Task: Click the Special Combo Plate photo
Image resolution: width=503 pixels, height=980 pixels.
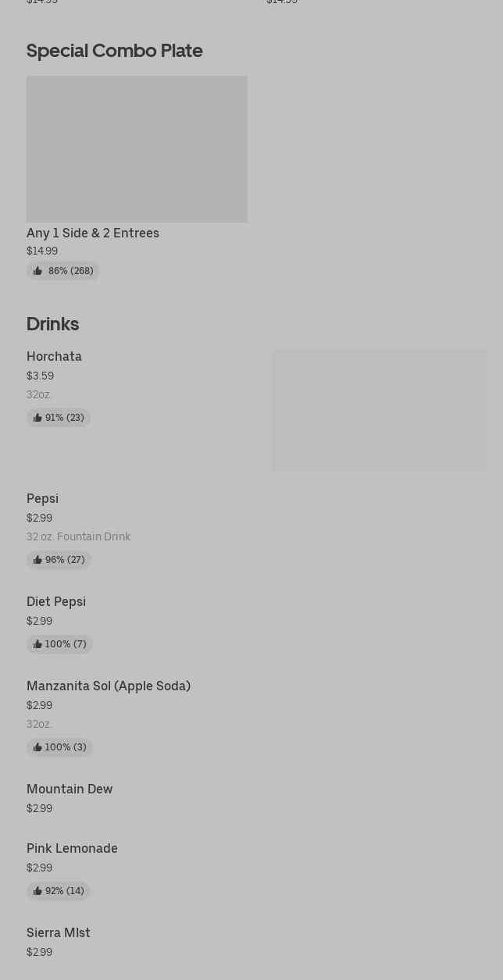Action: click(x=137, y=149)
